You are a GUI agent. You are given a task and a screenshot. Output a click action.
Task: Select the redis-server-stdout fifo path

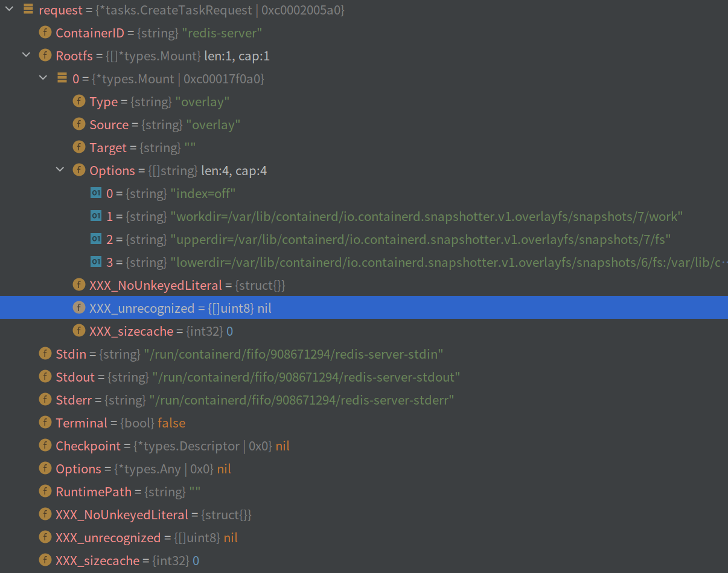[x=306, y=377]
